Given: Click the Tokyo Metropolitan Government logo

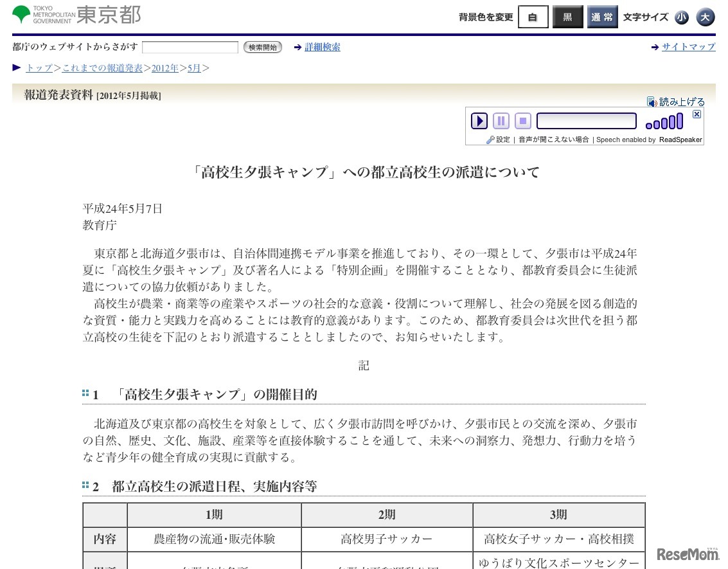Looking at the screenshot, I should tap(74, 14).
